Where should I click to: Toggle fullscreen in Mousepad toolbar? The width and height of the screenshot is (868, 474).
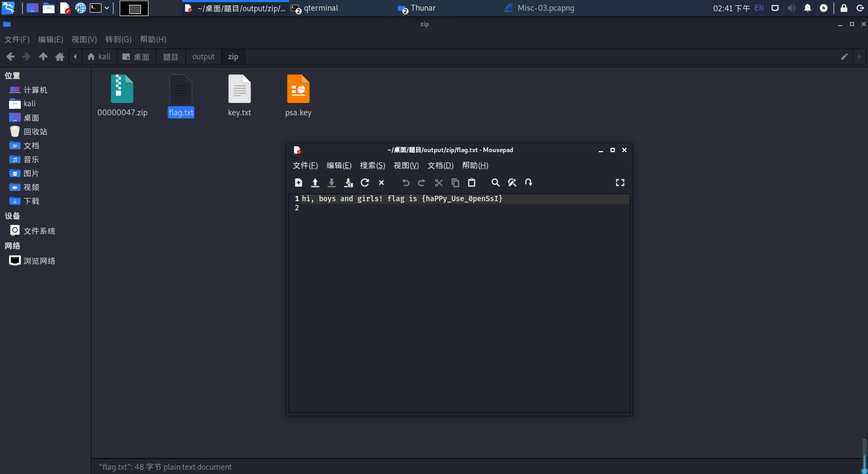(x=620, y=183)
